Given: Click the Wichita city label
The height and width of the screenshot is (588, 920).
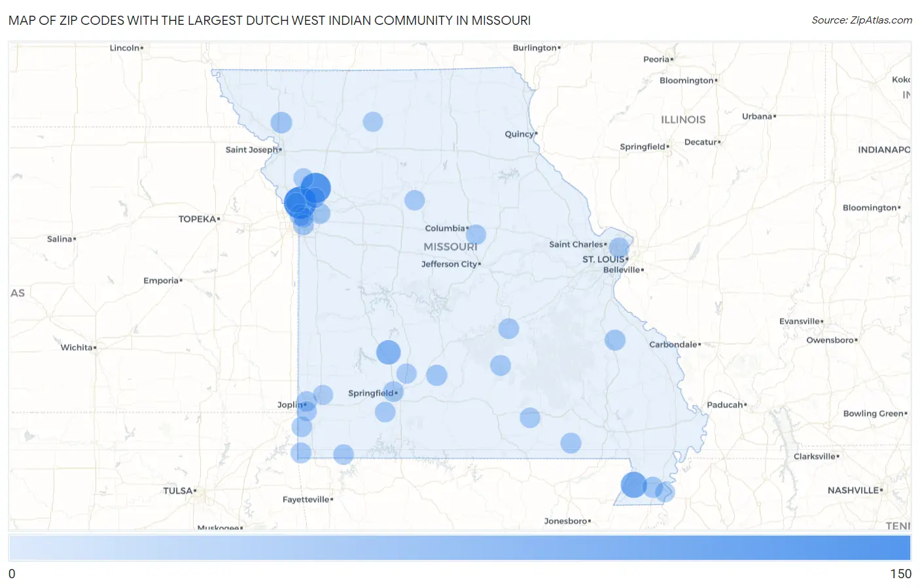Looking at the screenshot, I should (x=77, y=347).
